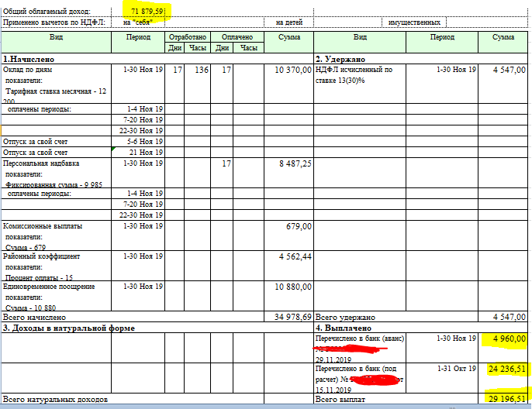Viewport: 532px width, 409px height.
Task: Click the "1.Начислено" section heading
Action: (31, 59)
